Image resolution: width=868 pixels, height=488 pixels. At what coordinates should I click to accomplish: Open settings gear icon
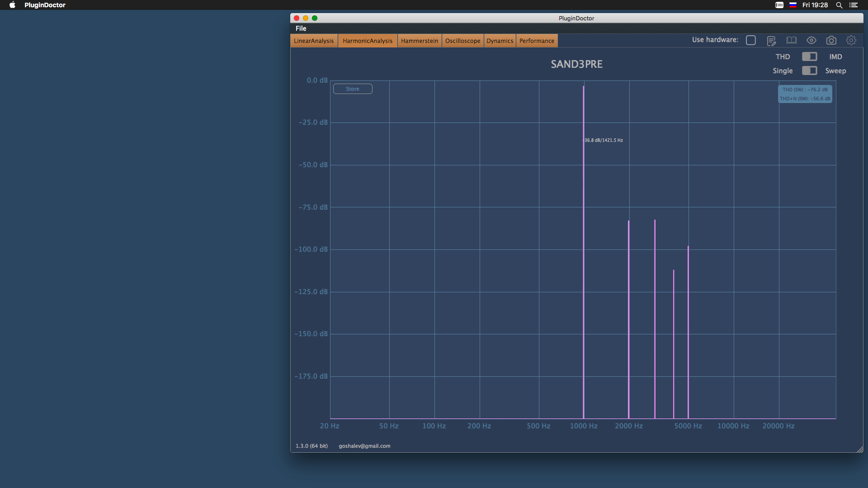(x=851, y=40)
